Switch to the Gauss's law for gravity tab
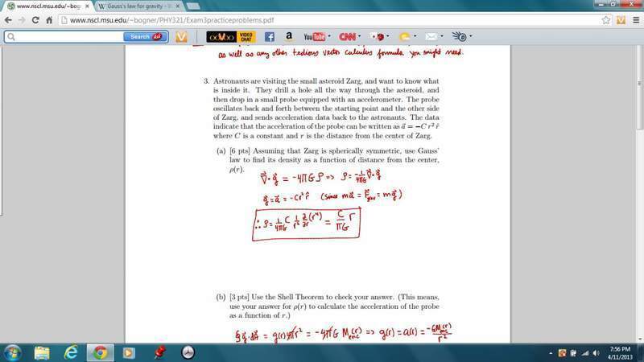 [x=133, y=6]
